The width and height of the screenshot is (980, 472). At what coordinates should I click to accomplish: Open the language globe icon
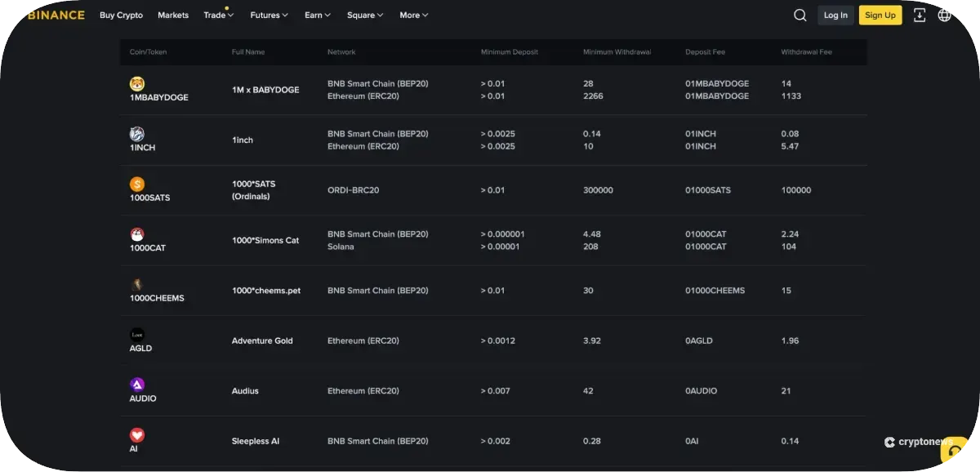(x=945, y=15)
